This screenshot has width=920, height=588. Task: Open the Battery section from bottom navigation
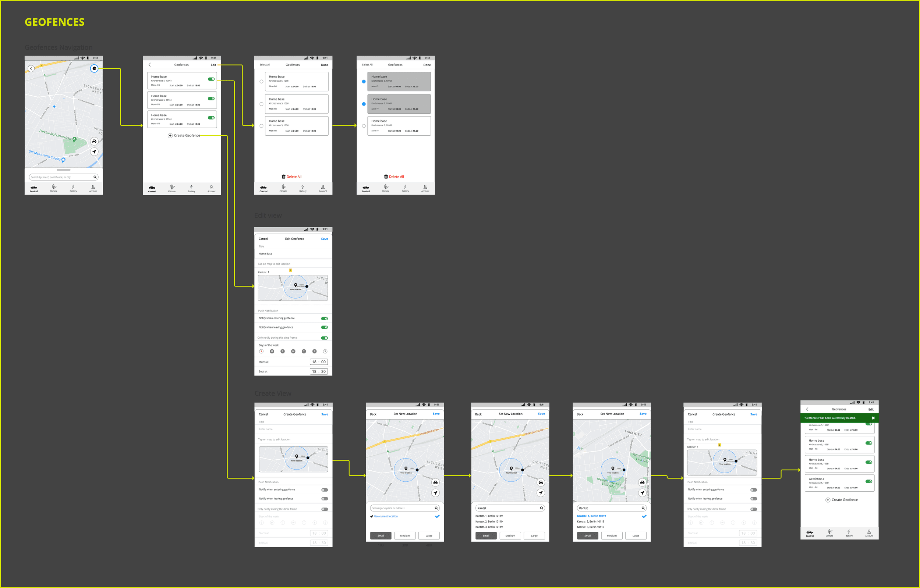coord(73,188)
